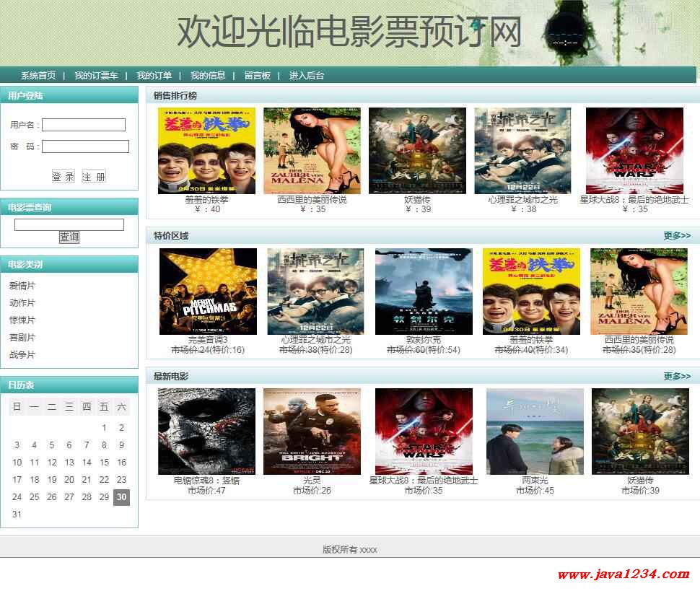Select day 30 in the calendar

(x=121, y=497)
